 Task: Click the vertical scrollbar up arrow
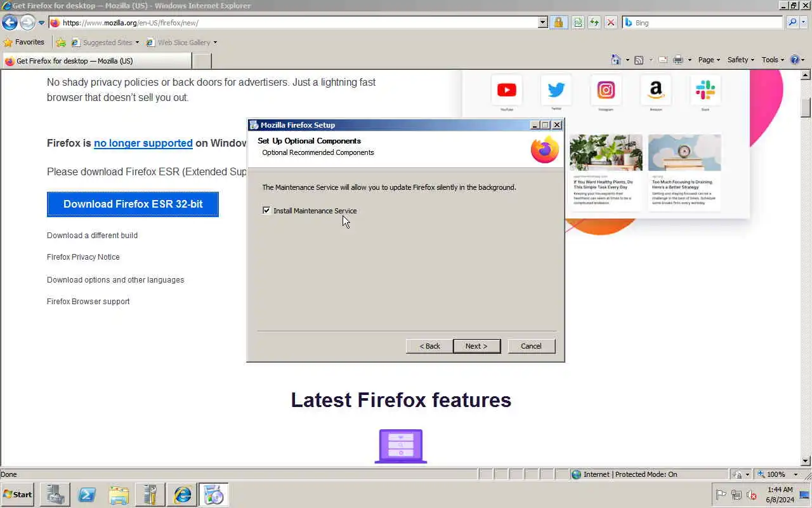coord(806,75)
